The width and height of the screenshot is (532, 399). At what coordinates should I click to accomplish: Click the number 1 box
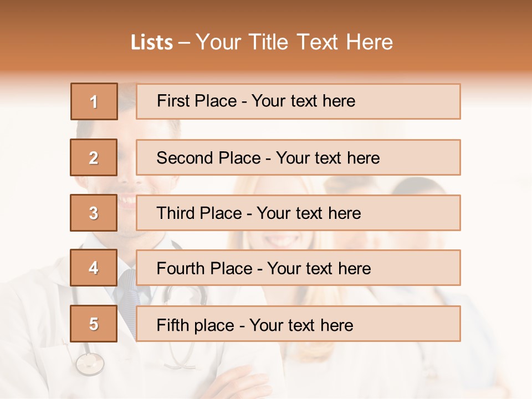tap(94, 101)
